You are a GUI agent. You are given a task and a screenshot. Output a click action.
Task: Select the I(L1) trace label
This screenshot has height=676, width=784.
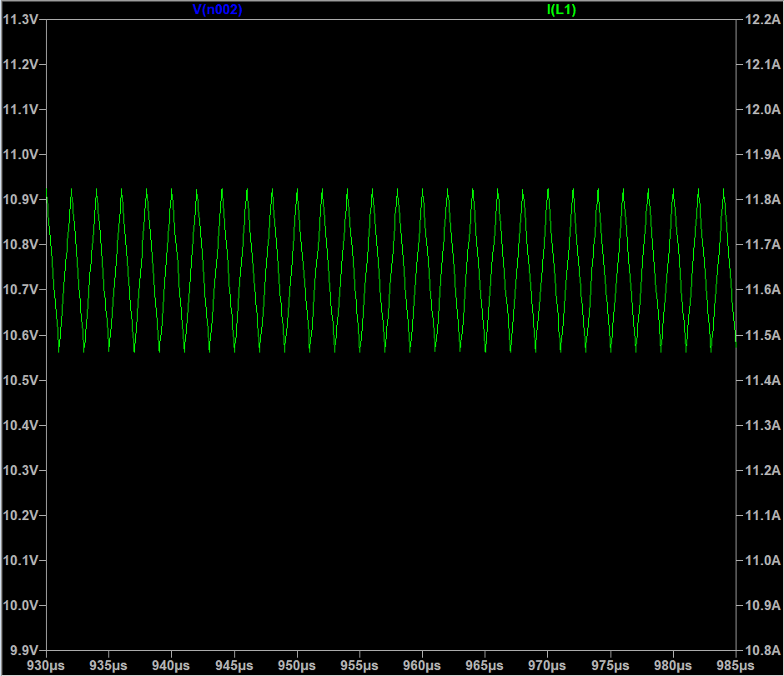[561, 9]
